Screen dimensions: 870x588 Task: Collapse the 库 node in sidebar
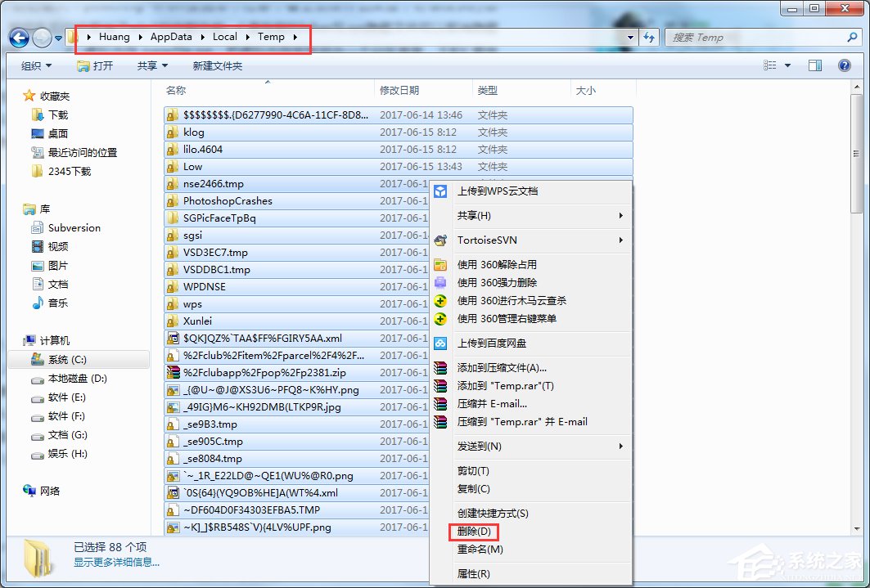(x=20, y=210)
